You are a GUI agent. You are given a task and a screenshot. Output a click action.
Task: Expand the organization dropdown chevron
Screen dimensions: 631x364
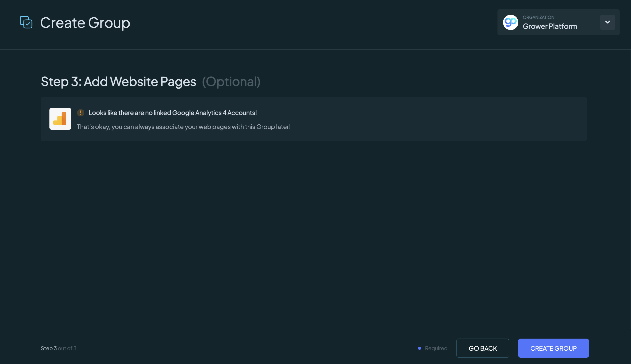pyautogui.click(x=607, y=22)
